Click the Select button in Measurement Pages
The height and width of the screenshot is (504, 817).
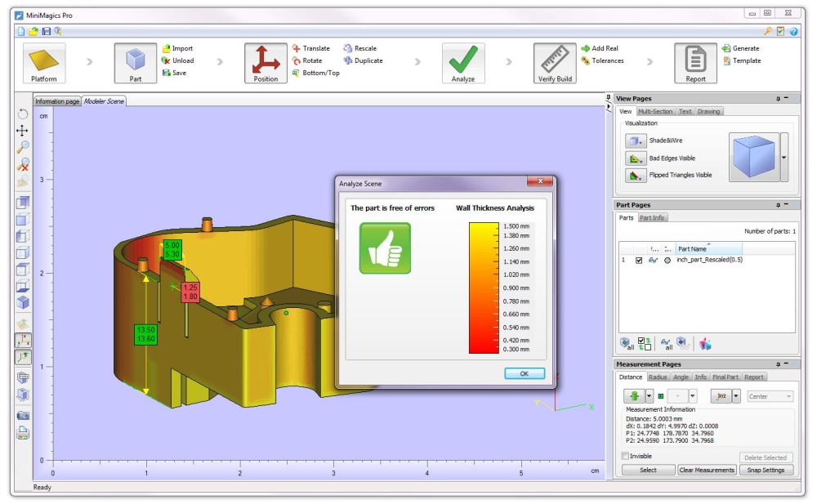(648, 471)
